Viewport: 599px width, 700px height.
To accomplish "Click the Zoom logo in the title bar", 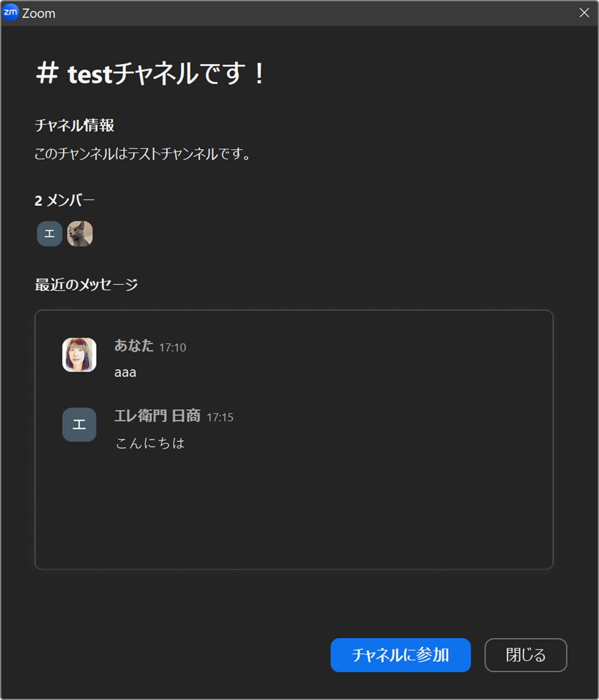I will 10,13.
